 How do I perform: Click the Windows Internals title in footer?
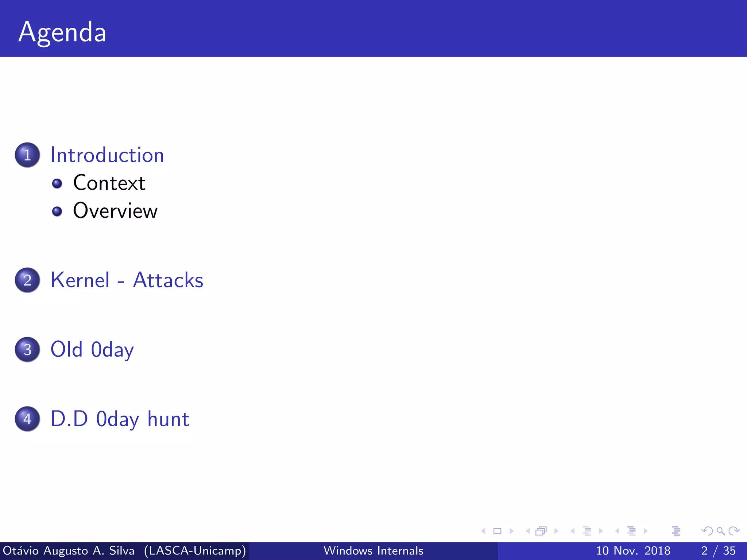pos(373,551)
